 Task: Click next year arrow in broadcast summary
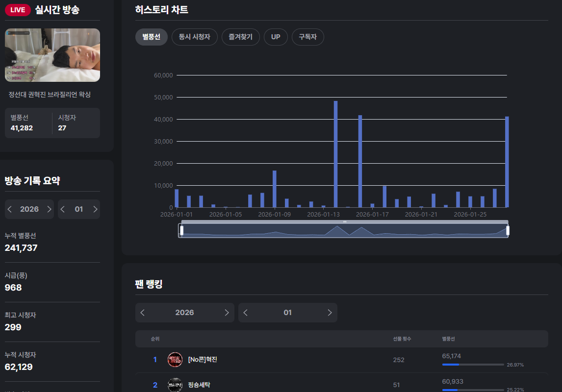pyautogui.click(x=49, y=209)
